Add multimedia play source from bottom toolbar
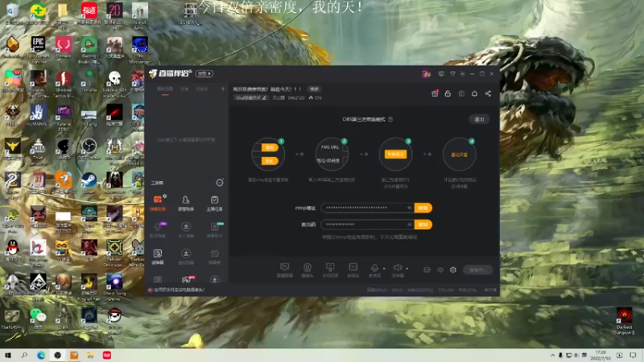The height and width of the screenshot is (362, 644). tap(353, 269)
